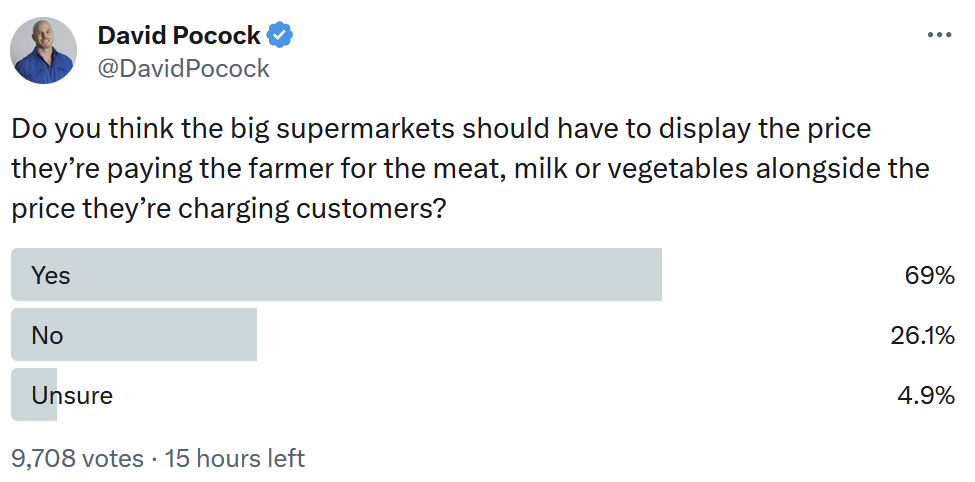The width and height of the screenshot is (975, 482).
Task: Click the 15 hours left text
Action: tap(234, 458)
